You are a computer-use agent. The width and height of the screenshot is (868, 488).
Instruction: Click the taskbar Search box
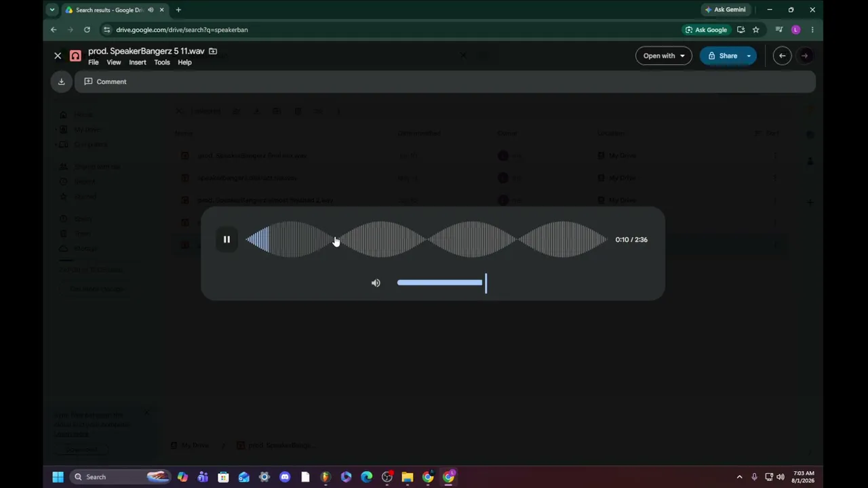click(120, 477)
